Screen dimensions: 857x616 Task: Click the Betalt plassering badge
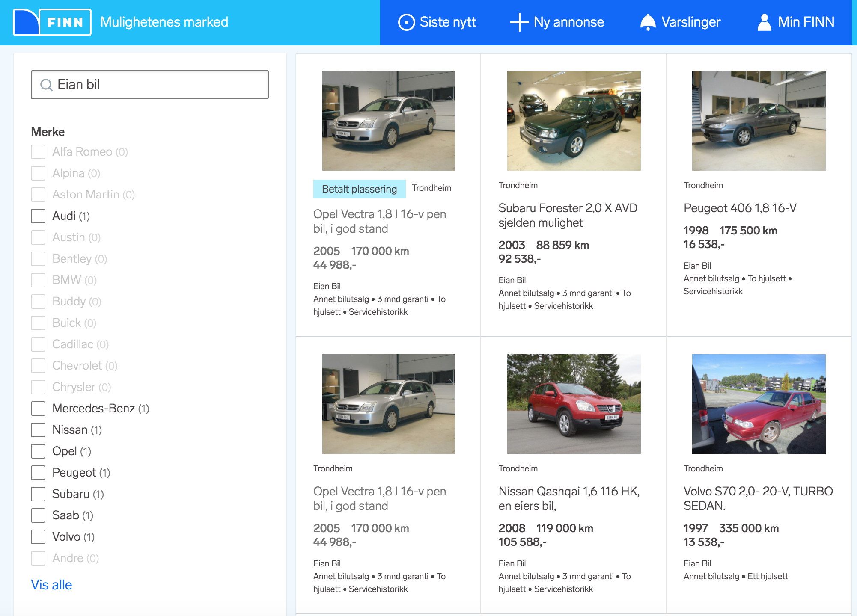pos(360,189)
